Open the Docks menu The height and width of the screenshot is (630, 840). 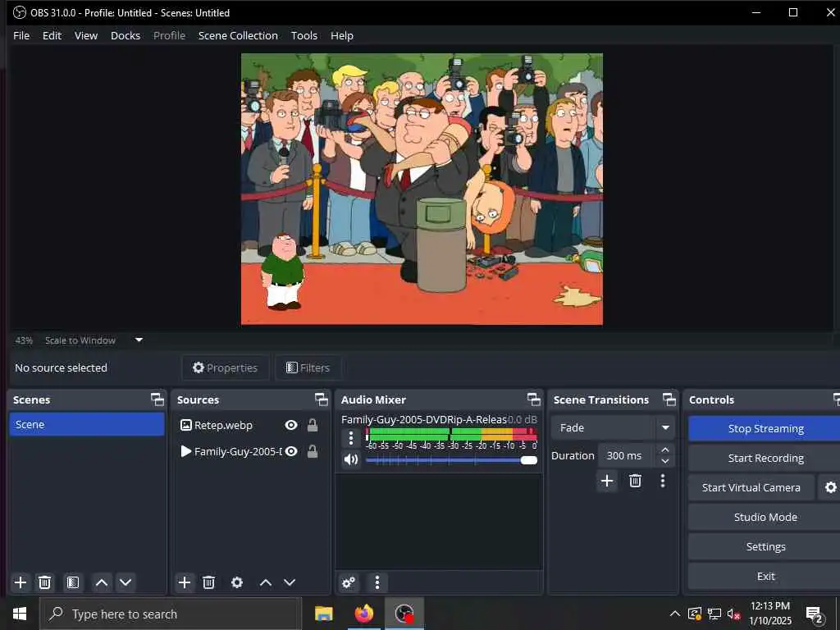pos(126,35)
